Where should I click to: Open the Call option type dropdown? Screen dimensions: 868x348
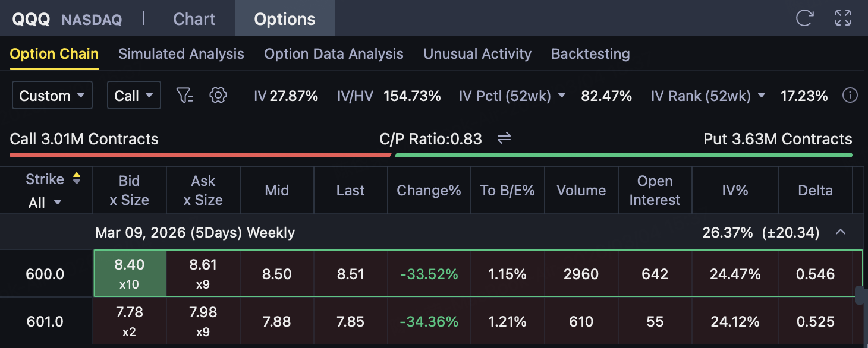click(x=134, y=96)
